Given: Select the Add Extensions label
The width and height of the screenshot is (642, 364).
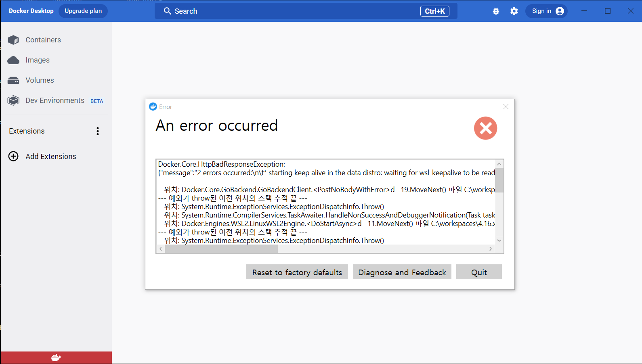Looking at the screenshot, I should [x=51, y=157].
